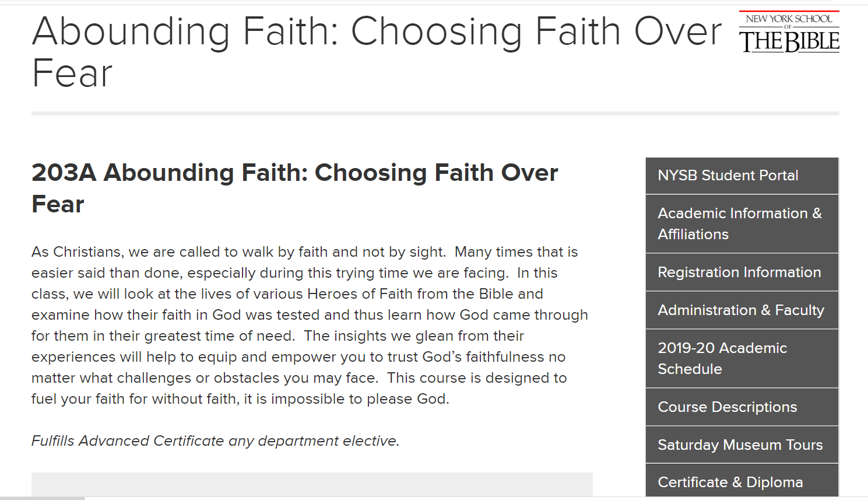The image size is (868, 500).
Task: Select Administration & Faculty menu item
Action: tap(742, 310)
